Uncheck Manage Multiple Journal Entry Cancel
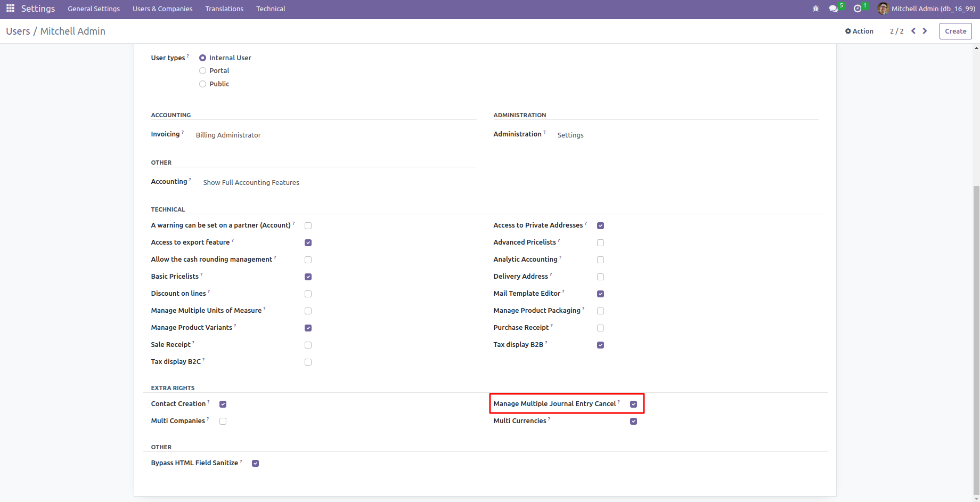 [633, 404]
